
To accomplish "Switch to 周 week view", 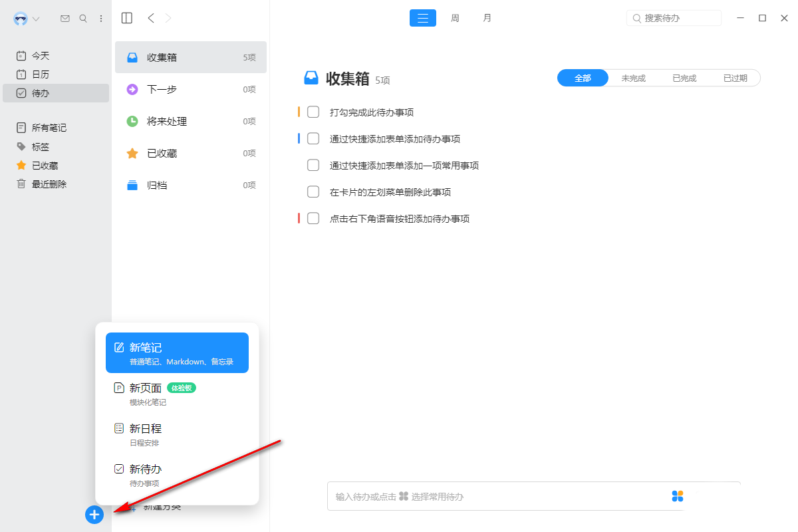I will pyautogui.click(x=455, y=18).
